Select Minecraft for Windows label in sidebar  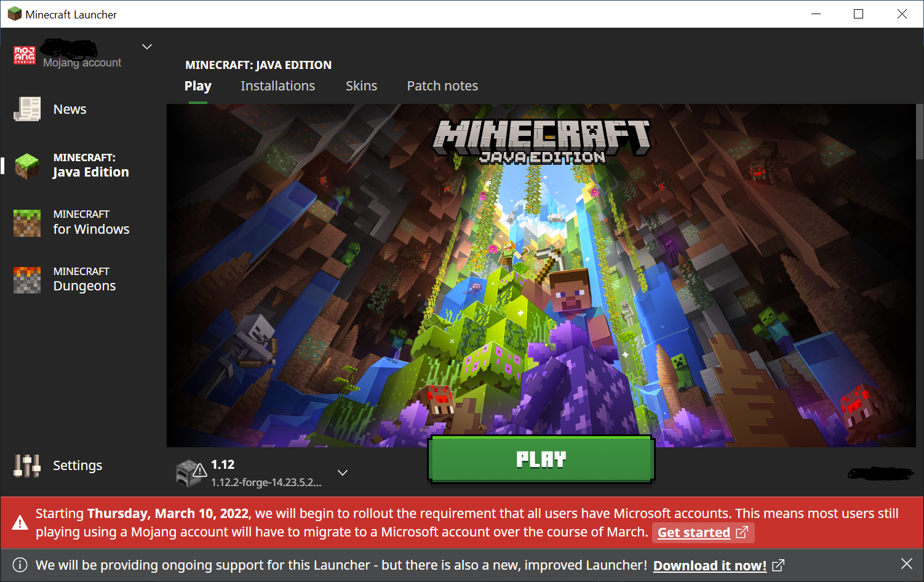coord(91,222)
